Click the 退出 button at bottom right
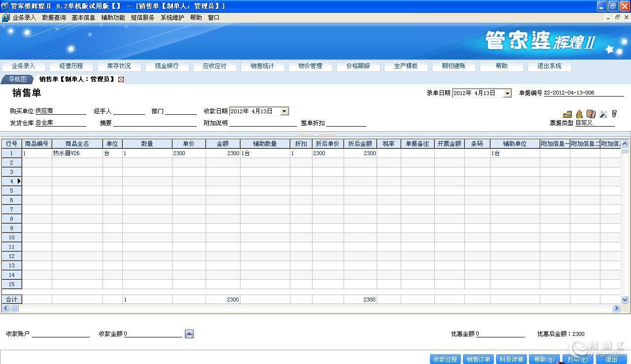Screen dimensions: 631x364 pyautogui.click(x=611, y=360)
